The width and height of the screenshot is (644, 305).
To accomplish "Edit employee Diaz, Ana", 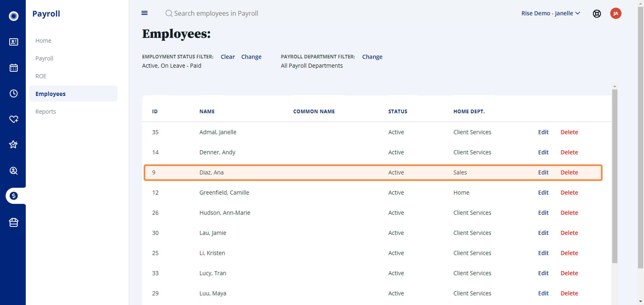I will point(543,172).
